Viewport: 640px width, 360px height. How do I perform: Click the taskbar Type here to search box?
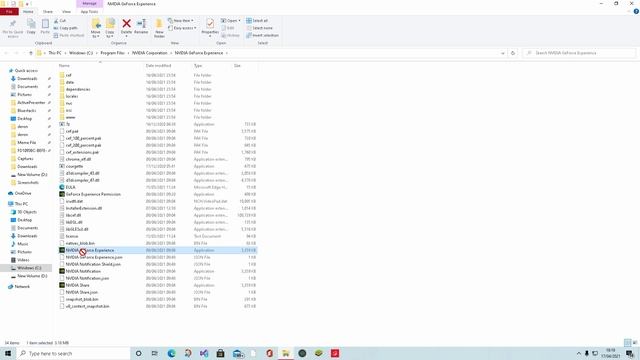73,353
